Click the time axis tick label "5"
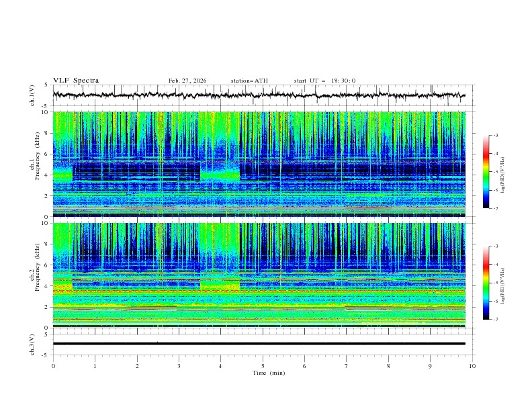The height and width of the screenshot is (411, 532). [x=263, y=366]
